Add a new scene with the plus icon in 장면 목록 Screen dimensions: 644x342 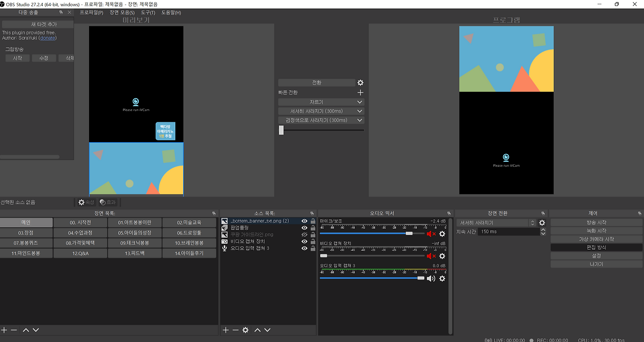click(4, 330)
